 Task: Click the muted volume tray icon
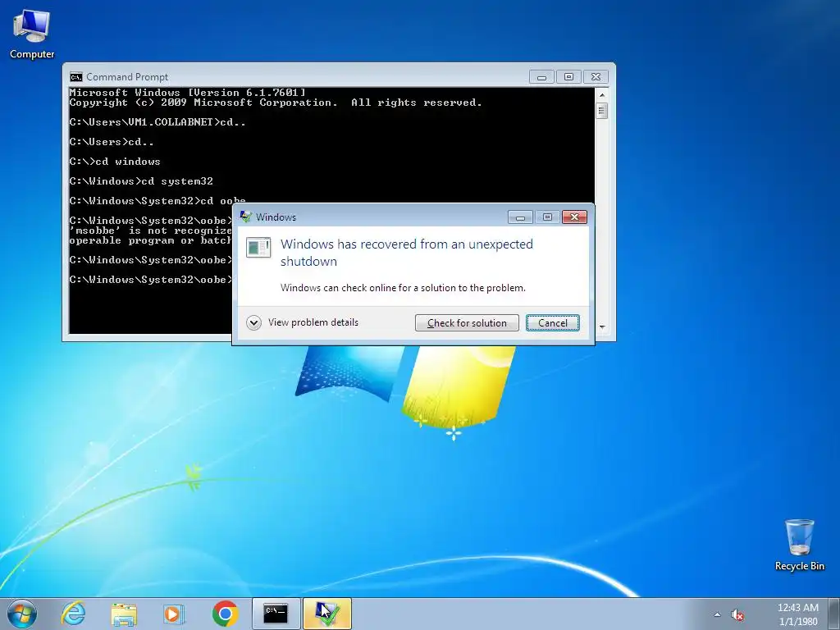(737, 615)
